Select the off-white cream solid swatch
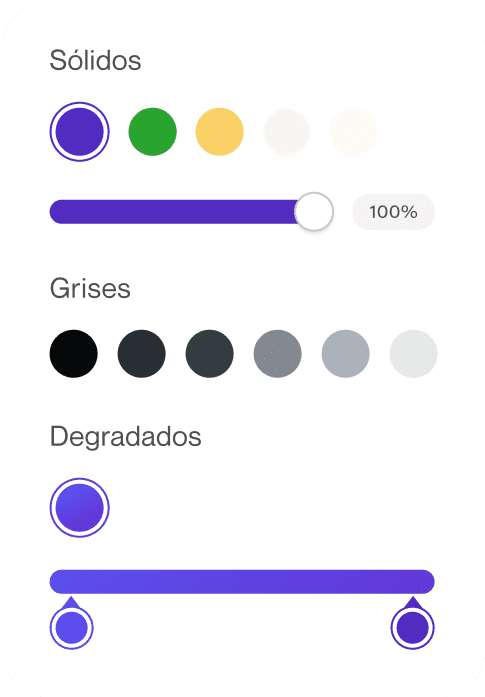 click(353, 132)
